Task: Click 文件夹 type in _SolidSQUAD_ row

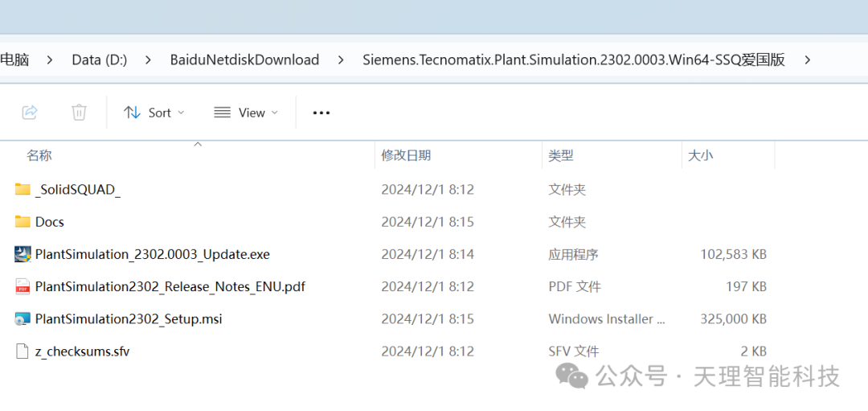Action: pos(567,190)
